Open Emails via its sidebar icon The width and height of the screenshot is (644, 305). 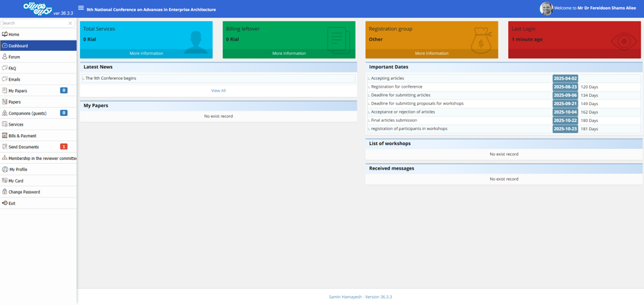coord(5,79)
